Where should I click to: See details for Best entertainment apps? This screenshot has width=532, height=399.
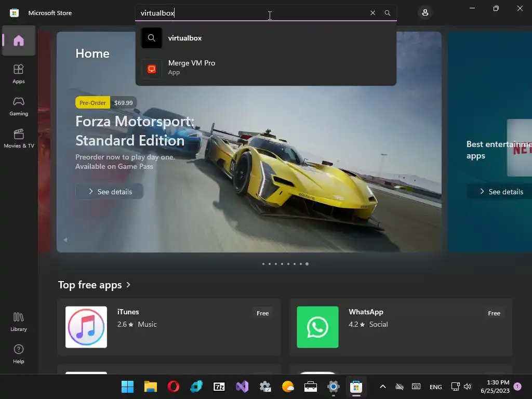(x=500, y=192)
